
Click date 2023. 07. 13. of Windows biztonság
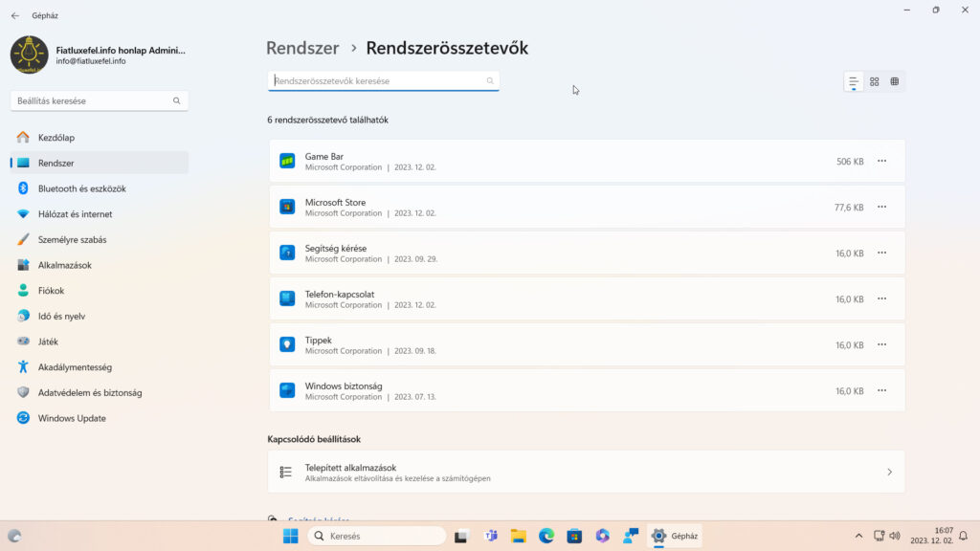415,397
